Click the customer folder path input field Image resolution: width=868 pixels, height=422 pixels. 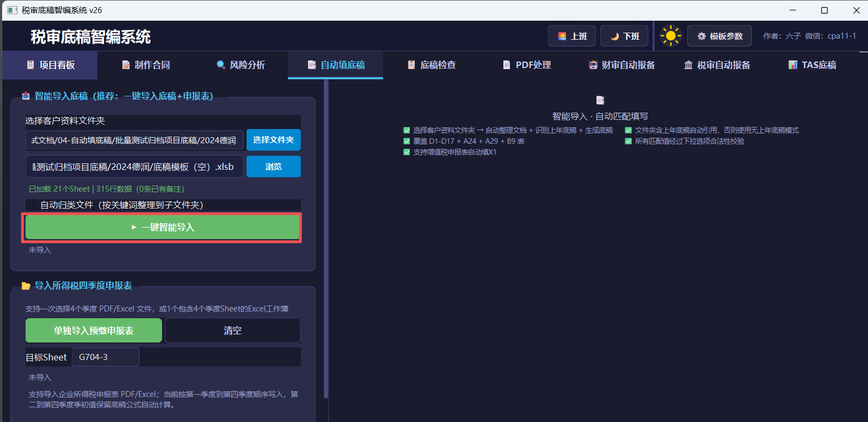[134, 140]
